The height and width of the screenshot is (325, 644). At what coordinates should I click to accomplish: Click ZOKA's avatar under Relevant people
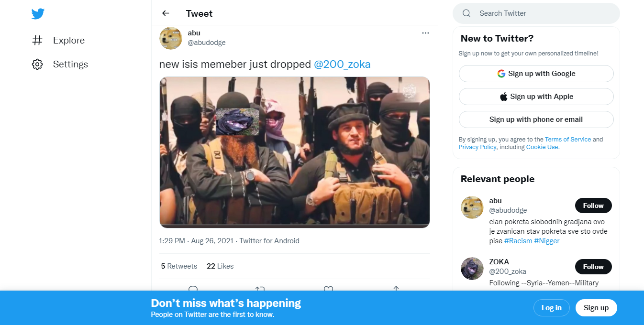click(x=472, y=269)
